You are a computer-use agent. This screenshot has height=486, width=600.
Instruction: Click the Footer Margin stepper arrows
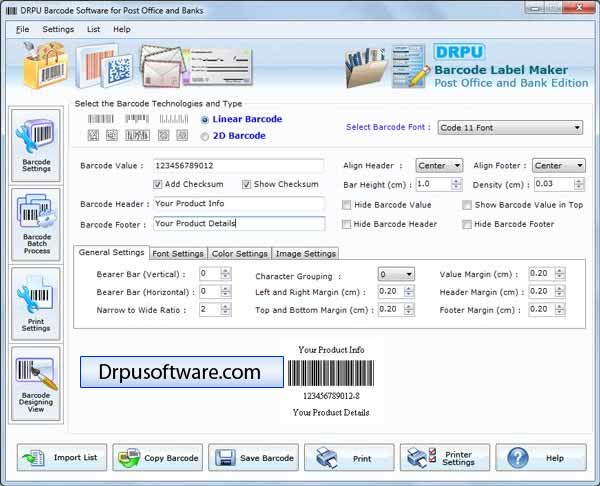tap(560, 309)
